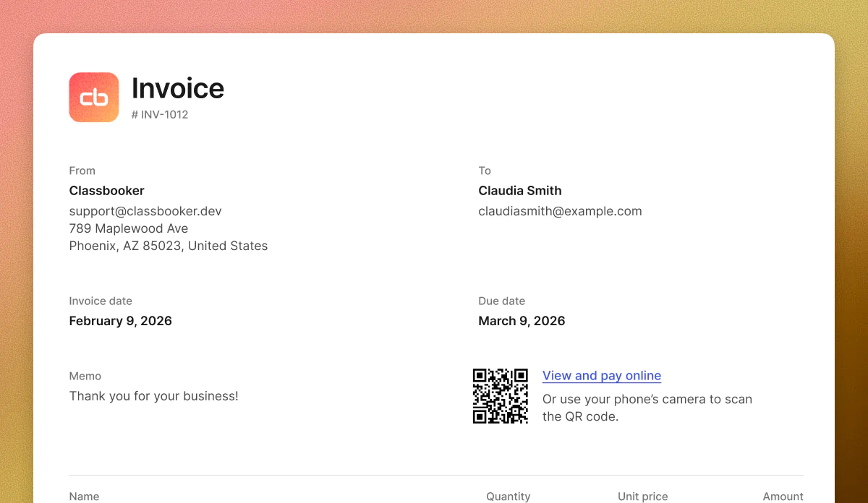Click the due date March 9, 2026
Viewport: 868px width, 503px height.
coord(522,321)
